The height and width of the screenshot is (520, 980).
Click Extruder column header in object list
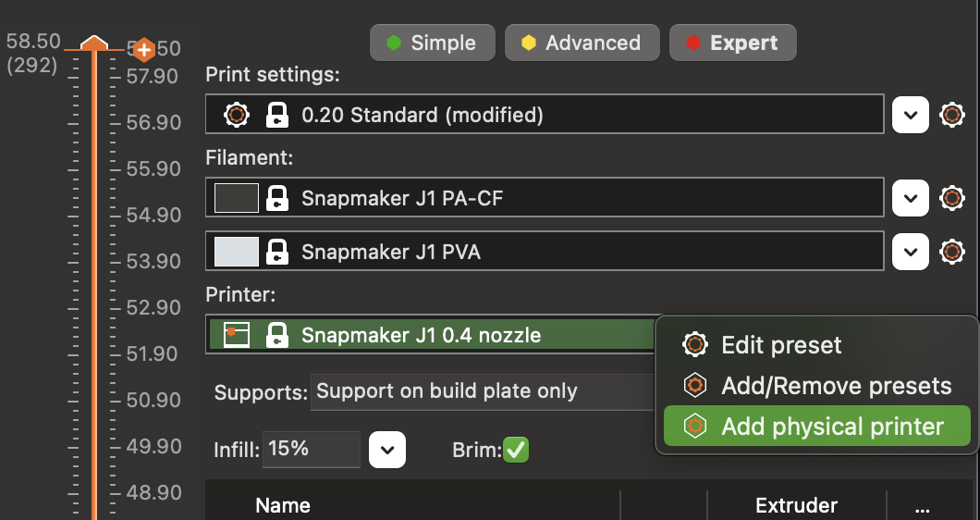796,505
